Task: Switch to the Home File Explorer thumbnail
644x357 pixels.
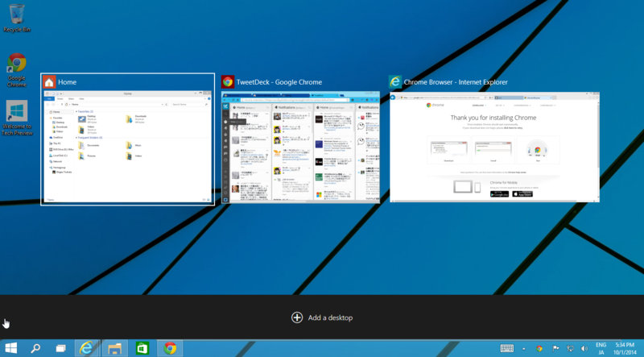Action: pos(128,147)
